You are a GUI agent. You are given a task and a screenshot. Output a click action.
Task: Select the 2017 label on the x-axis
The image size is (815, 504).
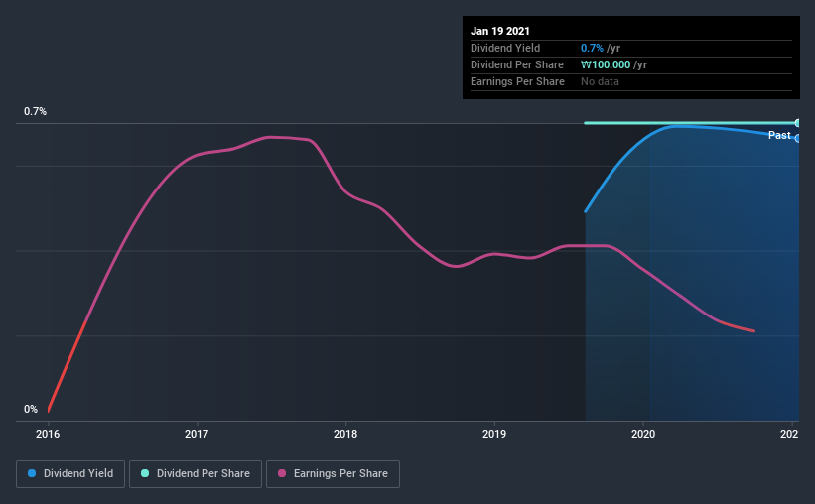coord(197,434)
